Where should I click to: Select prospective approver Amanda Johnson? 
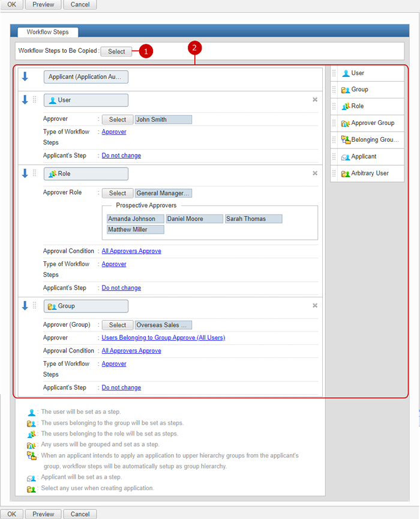click(x=136, y=219)
